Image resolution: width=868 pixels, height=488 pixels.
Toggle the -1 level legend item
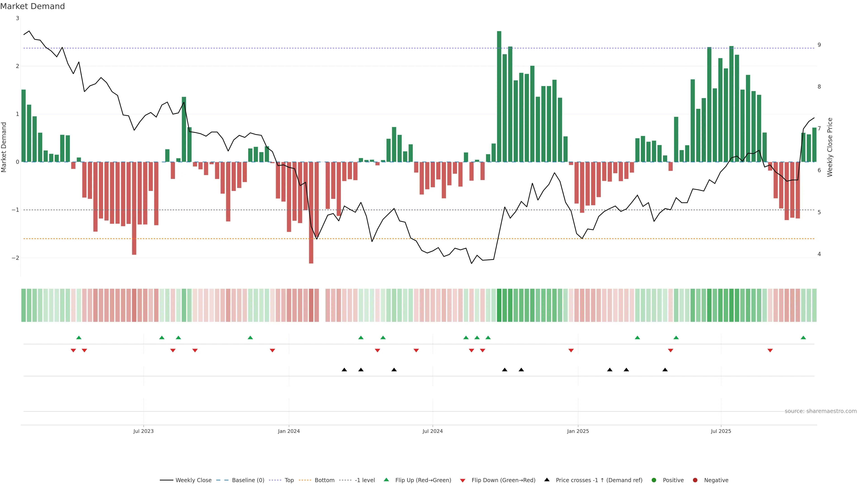[x=365, y=480]
